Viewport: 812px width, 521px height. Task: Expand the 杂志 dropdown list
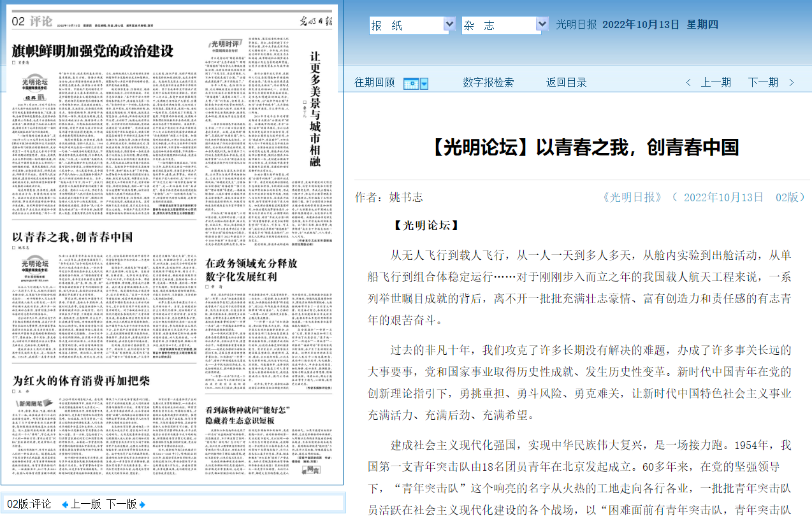(x=542, y=25)
